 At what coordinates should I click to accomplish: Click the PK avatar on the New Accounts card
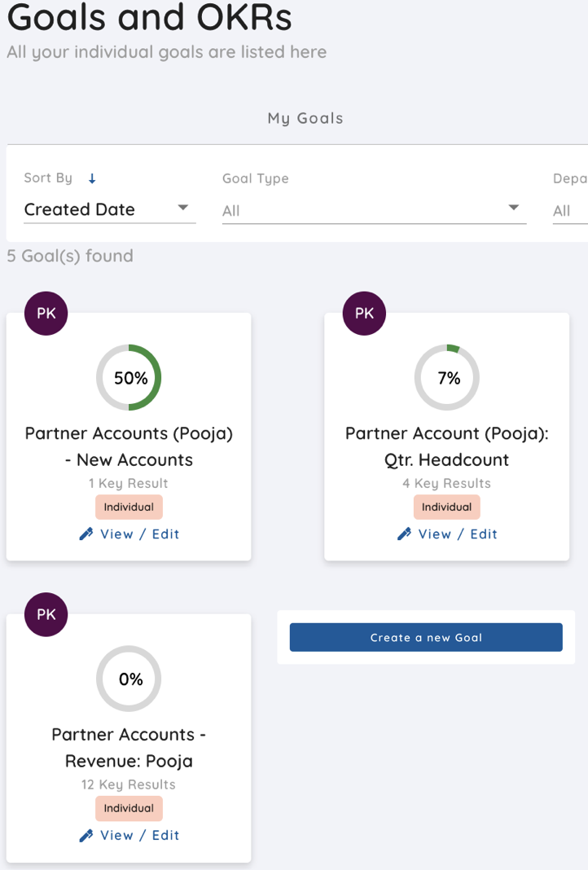coord(46,314)
